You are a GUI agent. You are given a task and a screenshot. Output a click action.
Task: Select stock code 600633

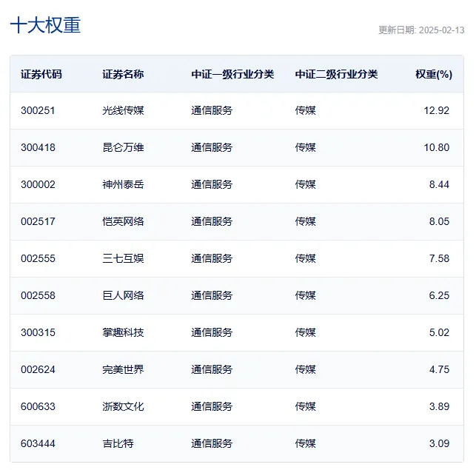38,407
